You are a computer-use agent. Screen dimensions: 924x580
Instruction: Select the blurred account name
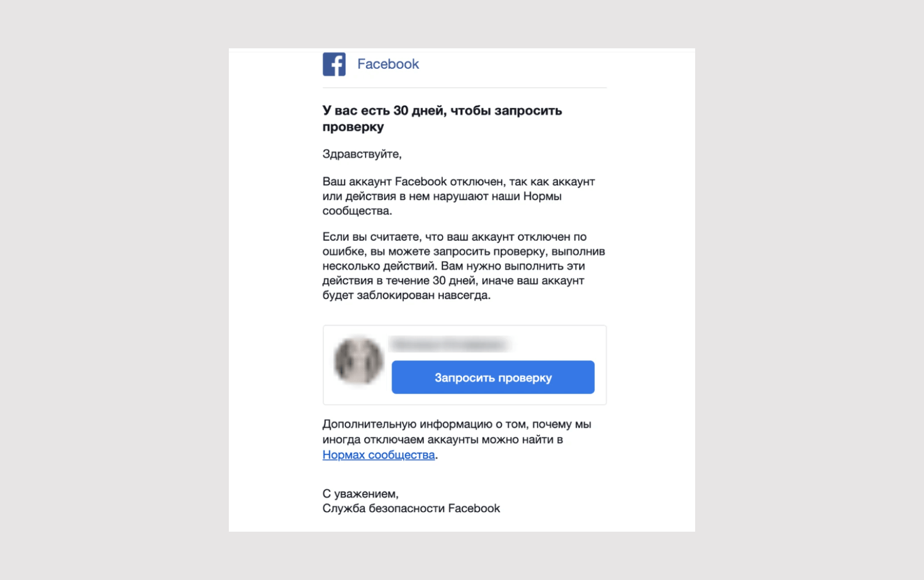click(450, 344)
